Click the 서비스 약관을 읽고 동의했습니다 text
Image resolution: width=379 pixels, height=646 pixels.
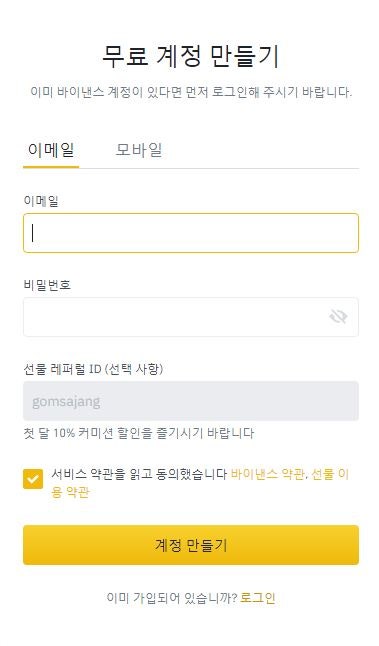tap(139, 474)
